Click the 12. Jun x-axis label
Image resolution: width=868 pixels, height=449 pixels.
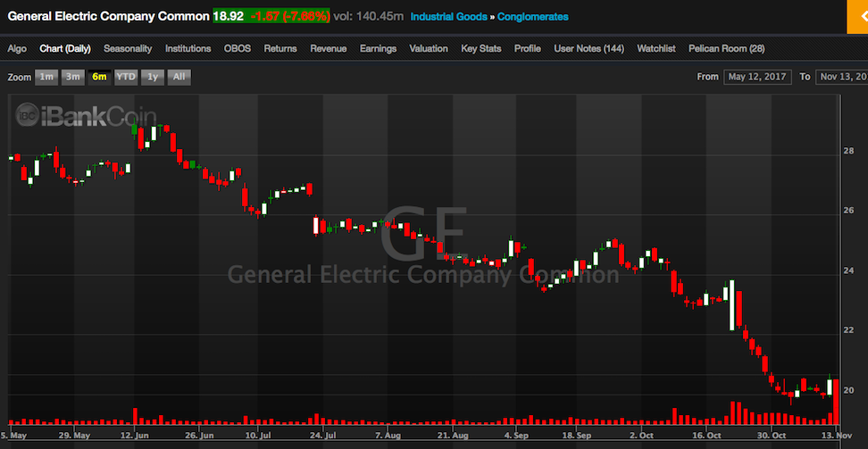(135, 435)
